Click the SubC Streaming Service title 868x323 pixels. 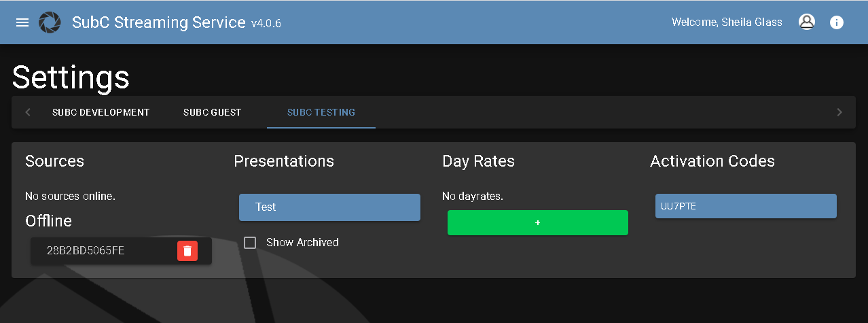158,22
